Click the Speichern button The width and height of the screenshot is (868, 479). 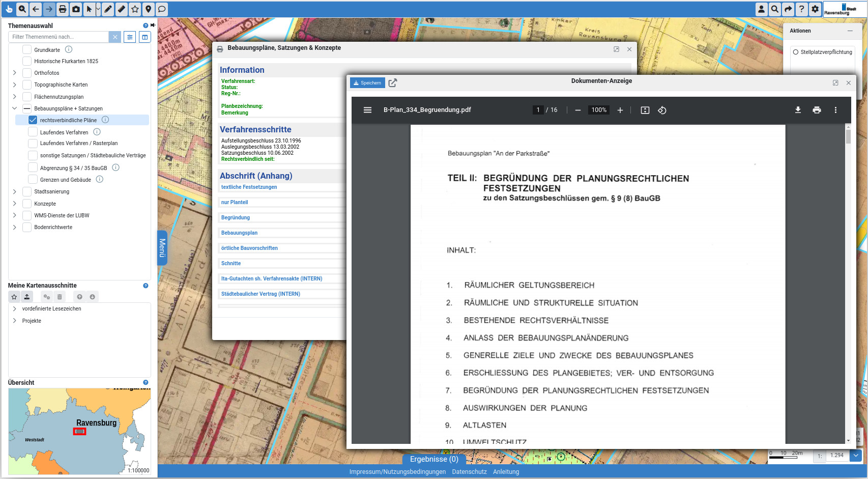(367, 83)
